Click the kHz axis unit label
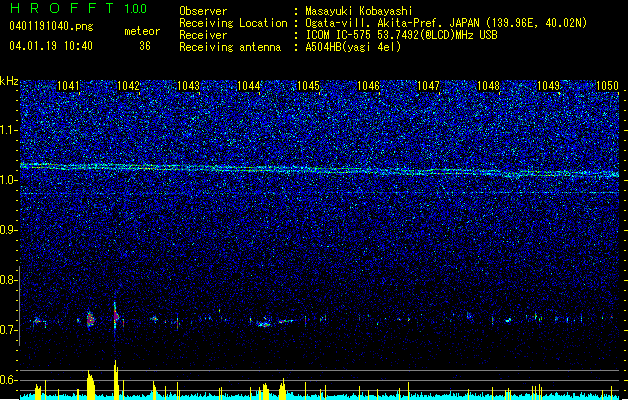 [x=9, y=81]
